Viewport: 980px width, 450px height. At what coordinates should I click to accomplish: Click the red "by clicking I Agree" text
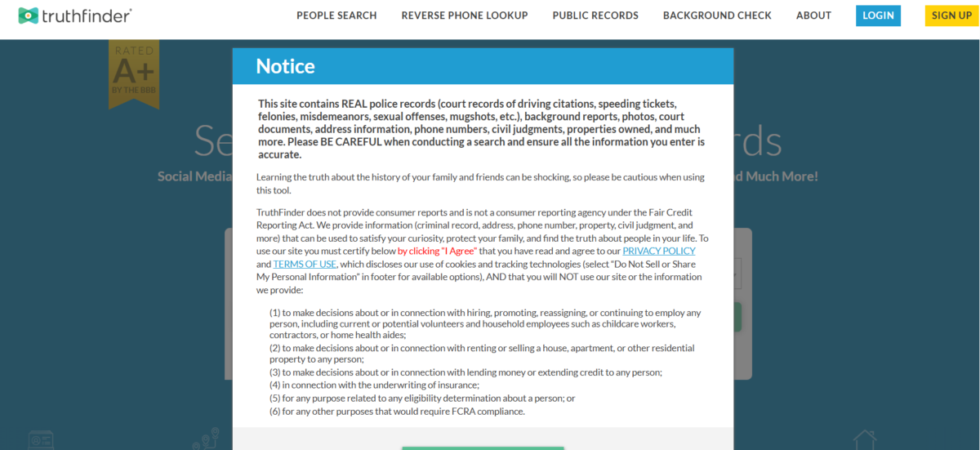(x=438, y=251)
